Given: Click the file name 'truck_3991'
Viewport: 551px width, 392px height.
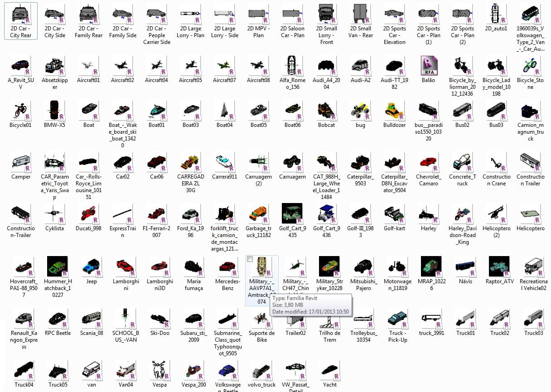Looking at the screenshot, I should pos(431,333).
